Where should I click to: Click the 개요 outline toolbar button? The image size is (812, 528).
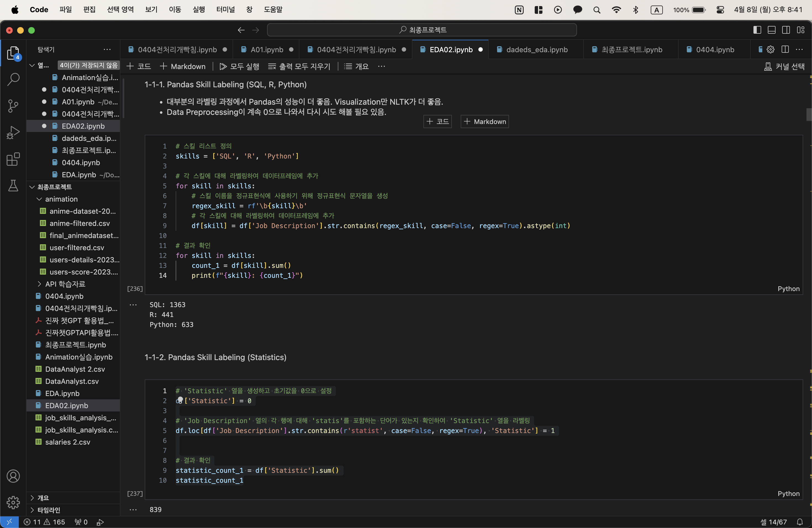357,66
